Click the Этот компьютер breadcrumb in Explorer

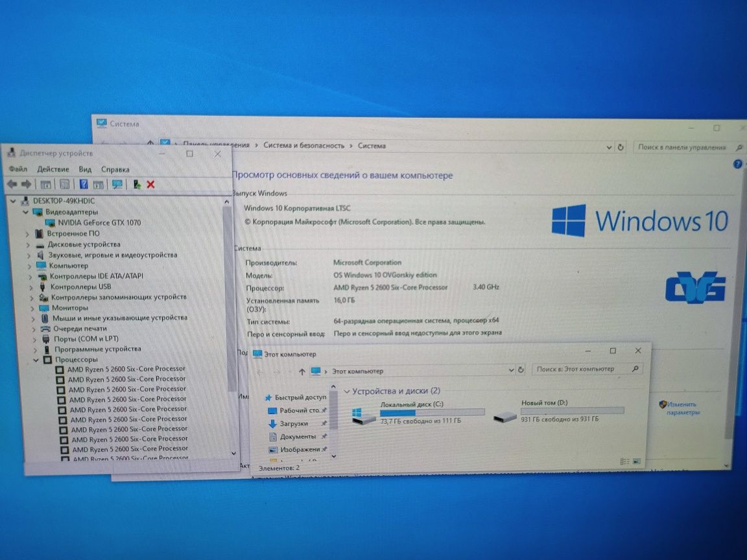[x=357, y=371]
